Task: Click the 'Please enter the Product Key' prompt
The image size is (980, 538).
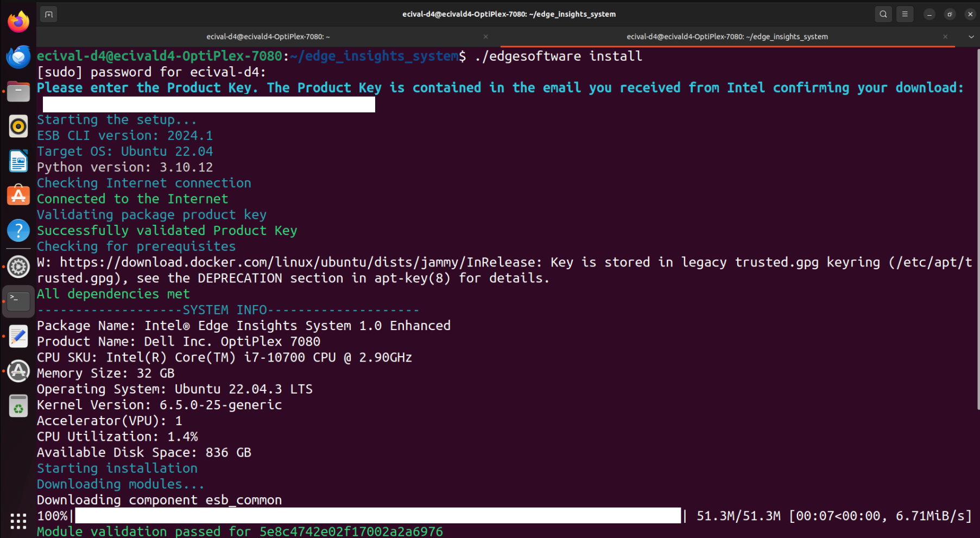Action: [501, 88]
